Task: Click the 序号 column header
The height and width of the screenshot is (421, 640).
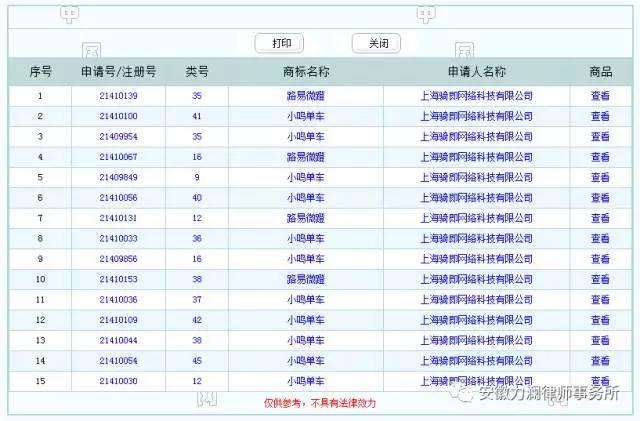Action: [40, 72]
